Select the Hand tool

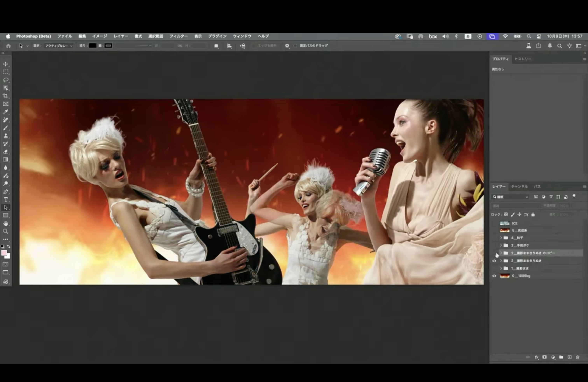[x=6, y=223]
